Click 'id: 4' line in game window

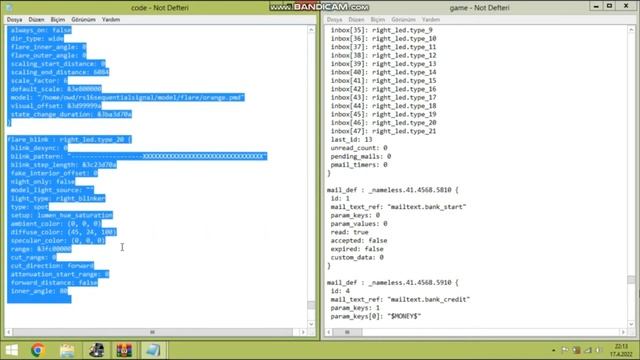(x=340, y=291)
